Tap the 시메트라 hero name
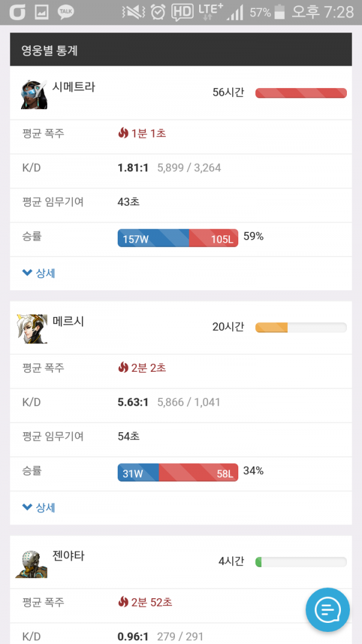 coord(74,87)
